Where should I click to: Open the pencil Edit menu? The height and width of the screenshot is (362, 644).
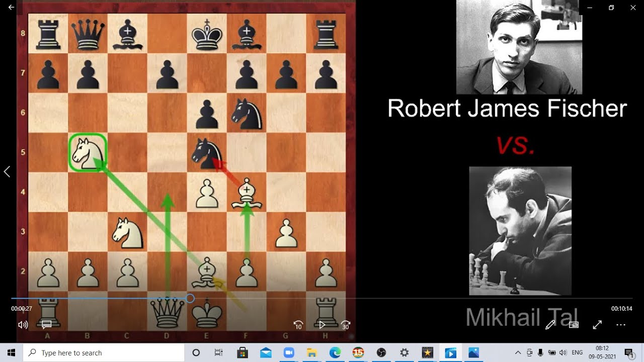(550, 325)
